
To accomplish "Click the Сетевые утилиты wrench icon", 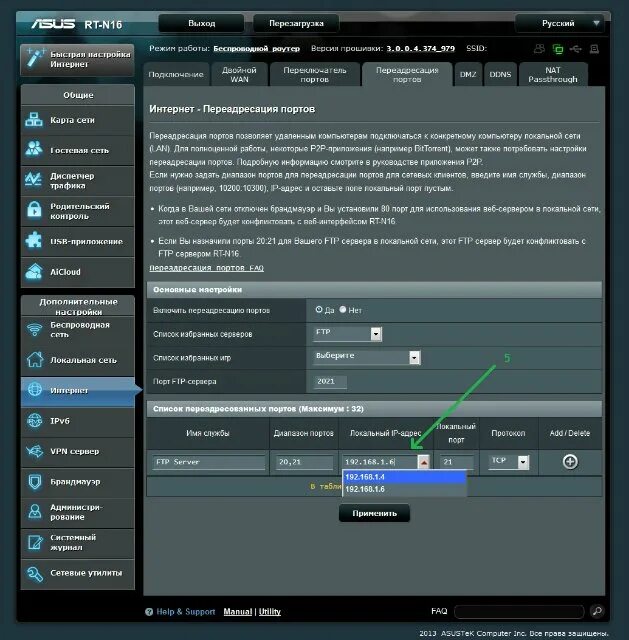I will (x=35, y=573).
